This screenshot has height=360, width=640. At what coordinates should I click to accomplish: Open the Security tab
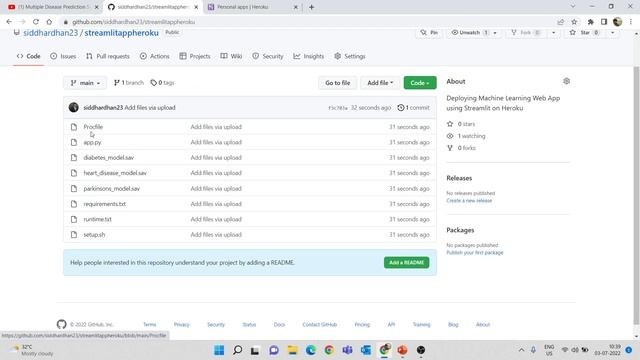pyautogui.click(x=268, y=56)
